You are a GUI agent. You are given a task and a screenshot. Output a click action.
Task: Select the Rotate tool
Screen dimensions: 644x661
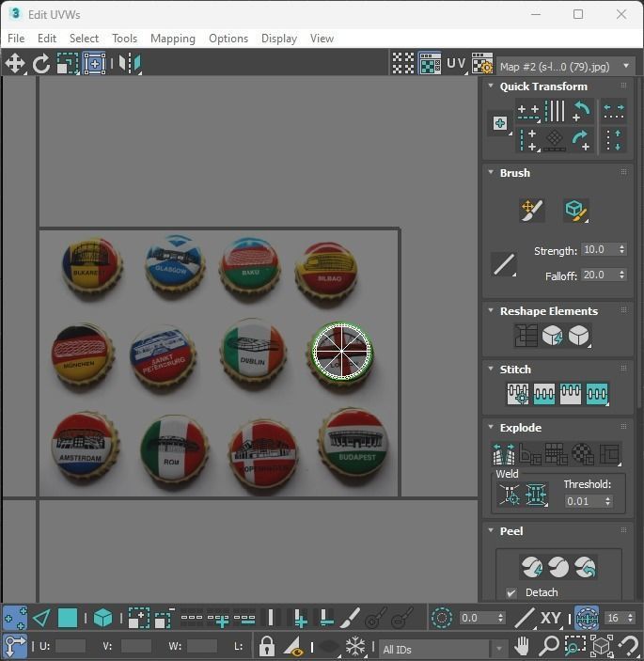pyautogui.click(x=41, y=64)
